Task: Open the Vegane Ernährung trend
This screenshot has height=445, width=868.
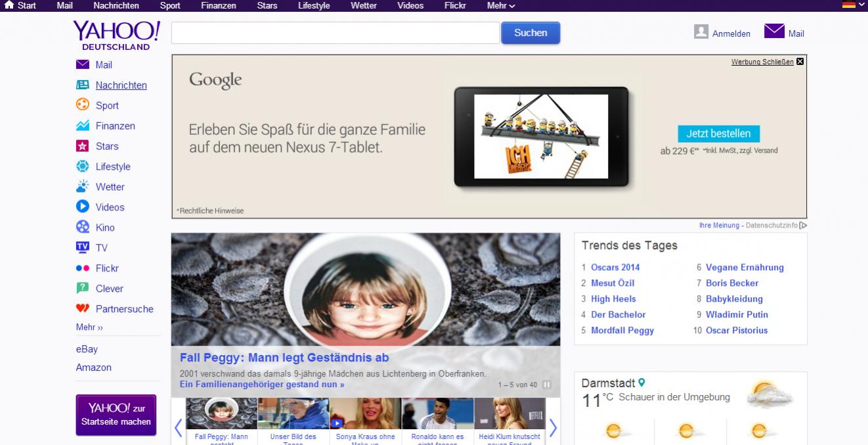Action: (x=745, y=267)
